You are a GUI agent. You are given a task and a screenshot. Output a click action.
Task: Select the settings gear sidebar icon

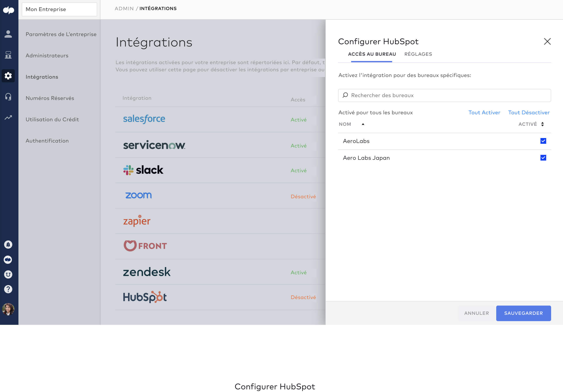pos(8,76)
